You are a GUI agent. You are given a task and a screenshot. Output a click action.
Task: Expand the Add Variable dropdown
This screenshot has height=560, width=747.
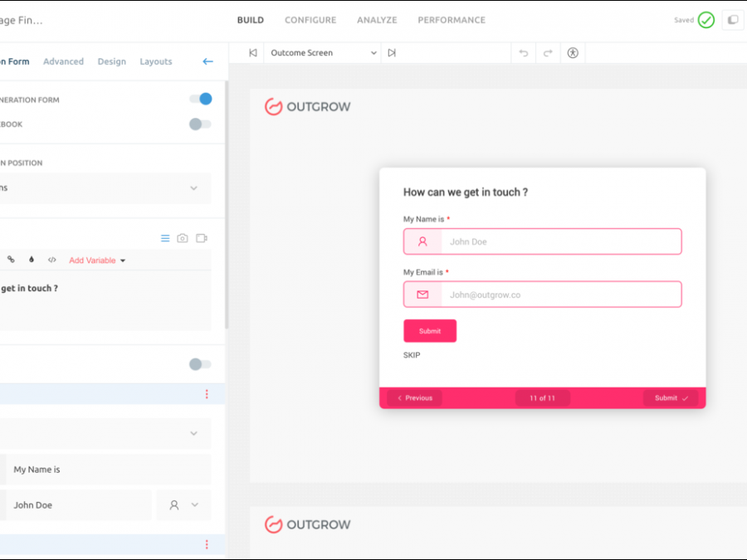click(97, 261)
